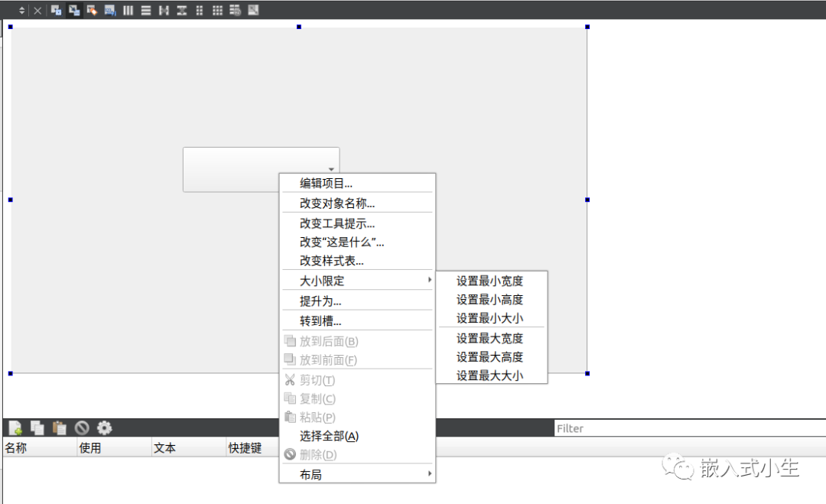Apply Lay Out Horizontally to the form

click(x=127, y=10)
